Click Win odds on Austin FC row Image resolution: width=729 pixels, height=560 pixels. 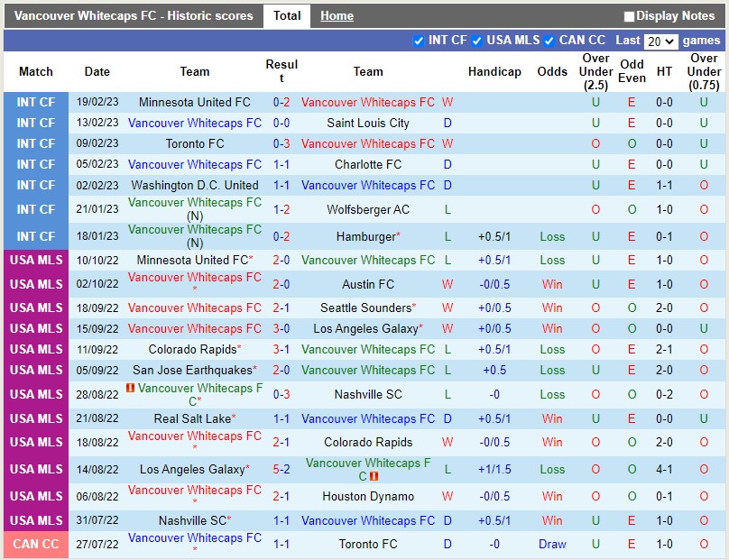[552, 284]
